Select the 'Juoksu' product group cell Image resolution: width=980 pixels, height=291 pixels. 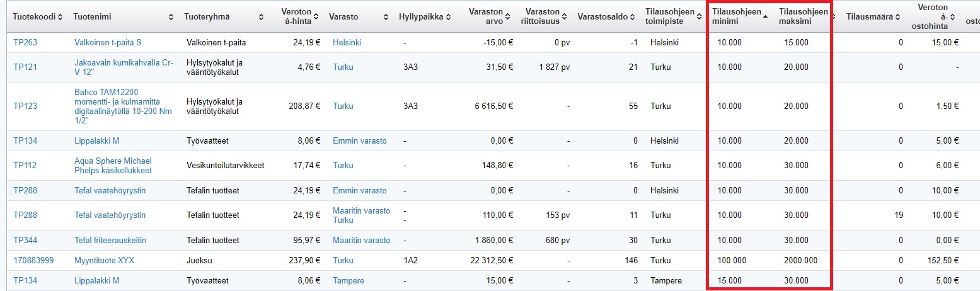(x=199, y=261)
